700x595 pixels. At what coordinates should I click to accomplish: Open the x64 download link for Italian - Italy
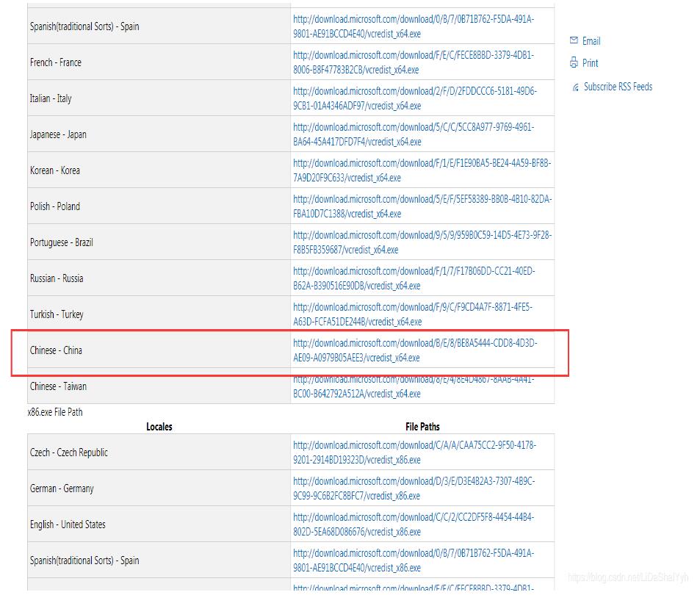[x=415, y=98]
